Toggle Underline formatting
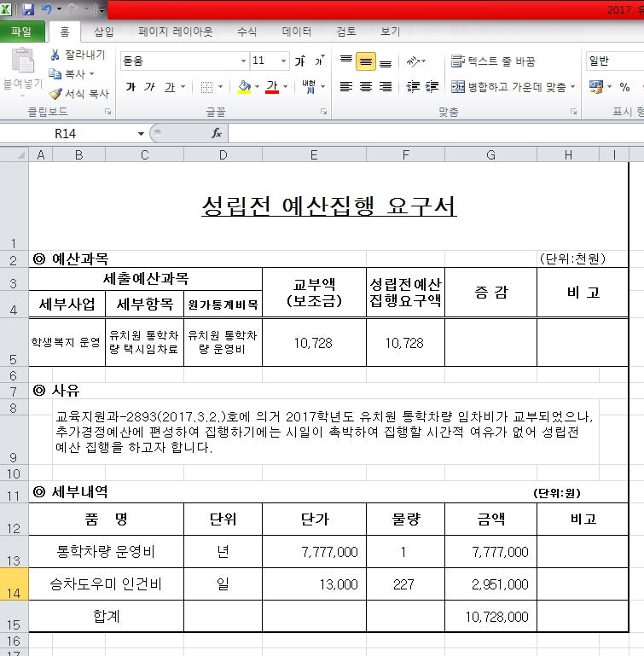Viewport: 644px width, 656px height. point(170,87)
